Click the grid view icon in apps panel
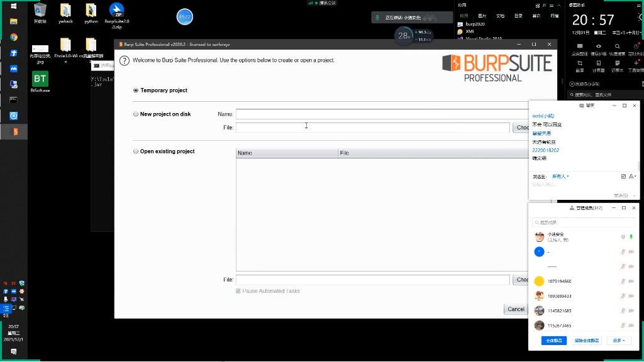This screenshot has width=644, height=362. point(537,6)
